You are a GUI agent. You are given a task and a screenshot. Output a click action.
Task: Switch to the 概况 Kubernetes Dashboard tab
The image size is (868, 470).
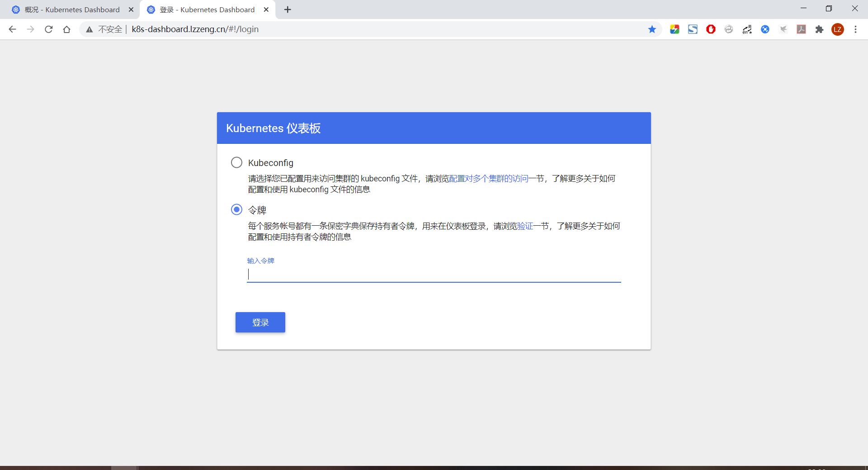[72, 9]
